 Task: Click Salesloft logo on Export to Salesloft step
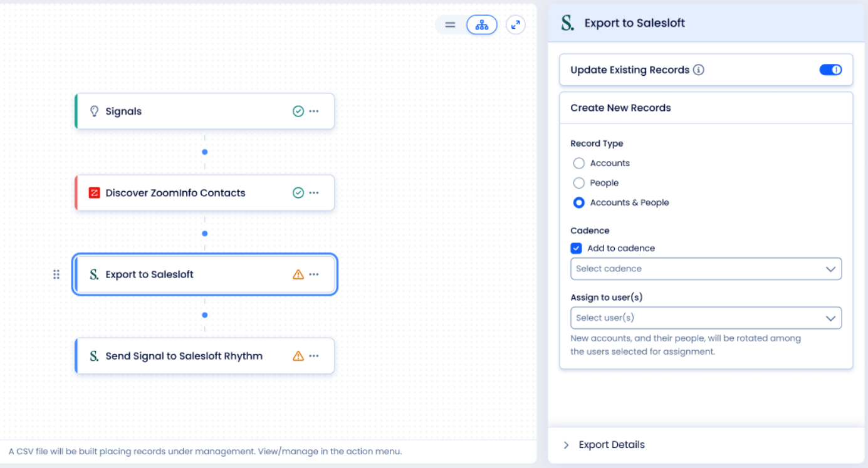[95, 274]
